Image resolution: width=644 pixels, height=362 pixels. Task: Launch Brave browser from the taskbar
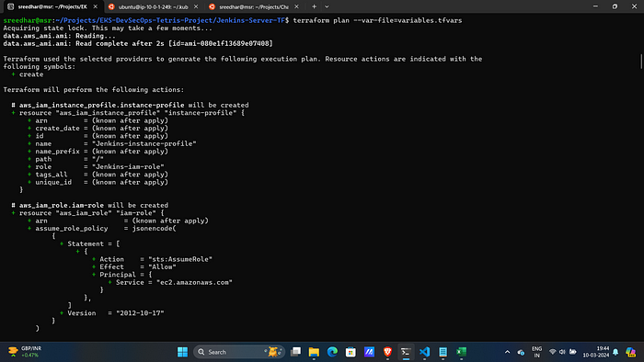point(387,352)
